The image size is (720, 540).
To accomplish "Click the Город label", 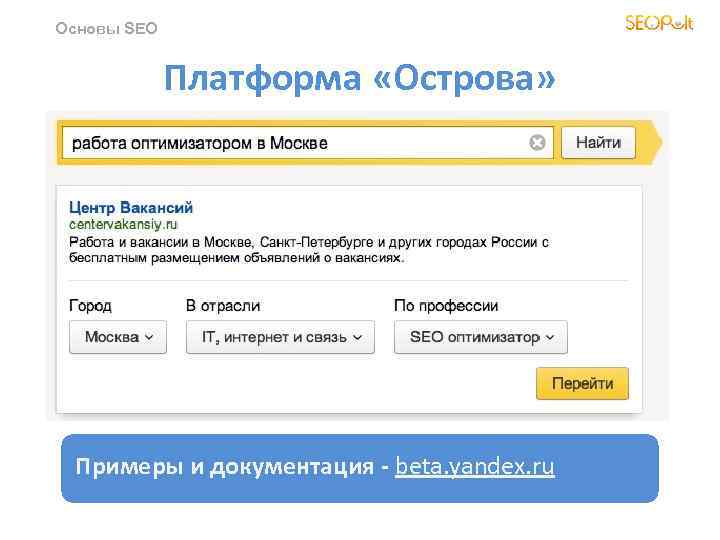I will point(90,306).
